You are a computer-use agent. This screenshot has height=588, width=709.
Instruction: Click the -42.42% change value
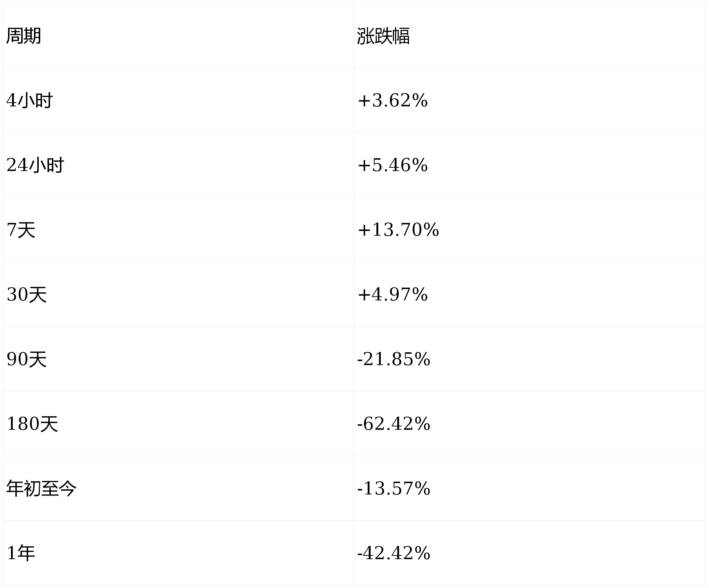click(394, 553)
